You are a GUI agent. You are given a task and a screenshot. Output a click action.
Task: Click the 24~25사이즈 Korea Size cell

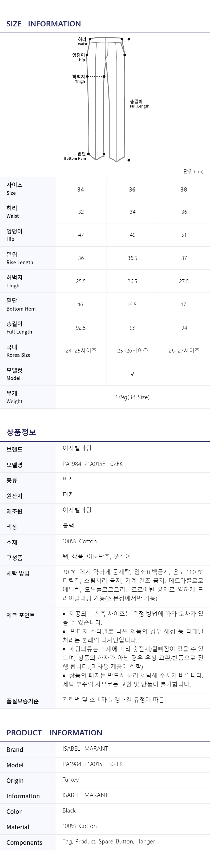[x=81, y=350]
